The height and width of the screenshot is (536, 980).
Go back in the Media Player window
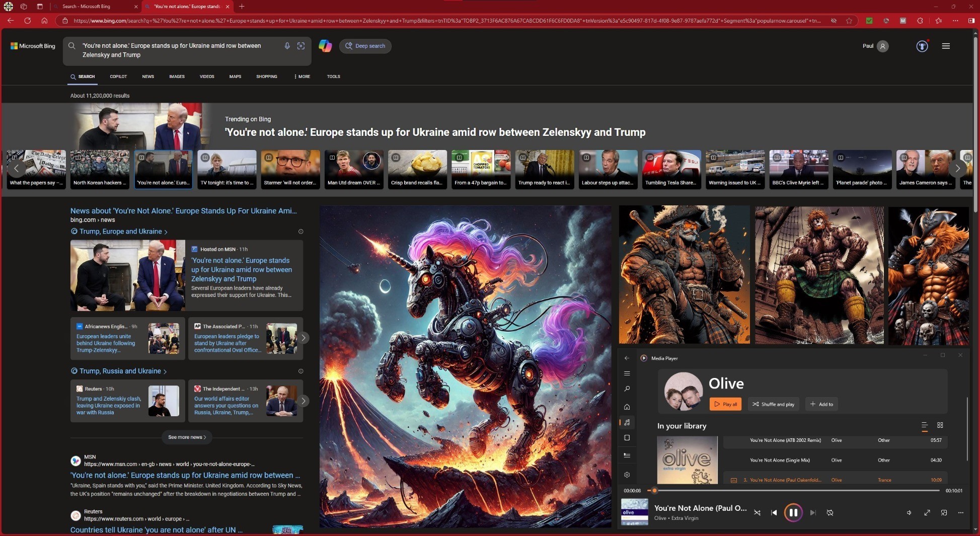(x=627, y=358)
